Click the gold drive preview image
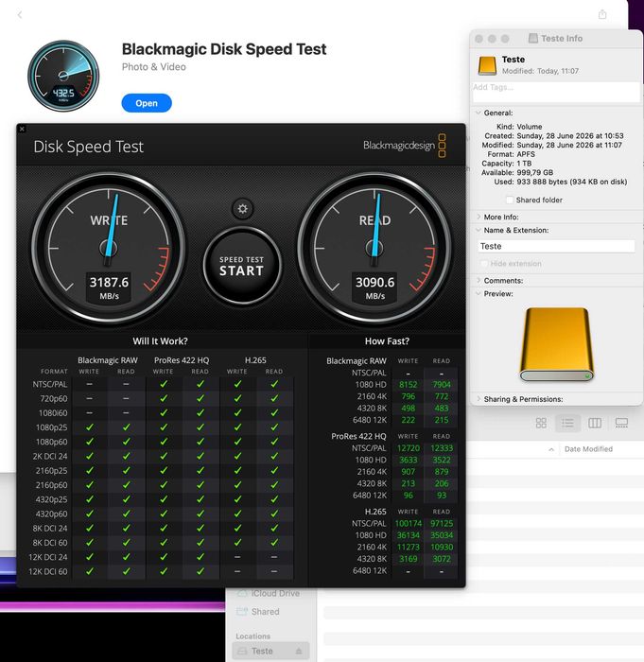Screen dimensions: 644x662 [557, 344]
